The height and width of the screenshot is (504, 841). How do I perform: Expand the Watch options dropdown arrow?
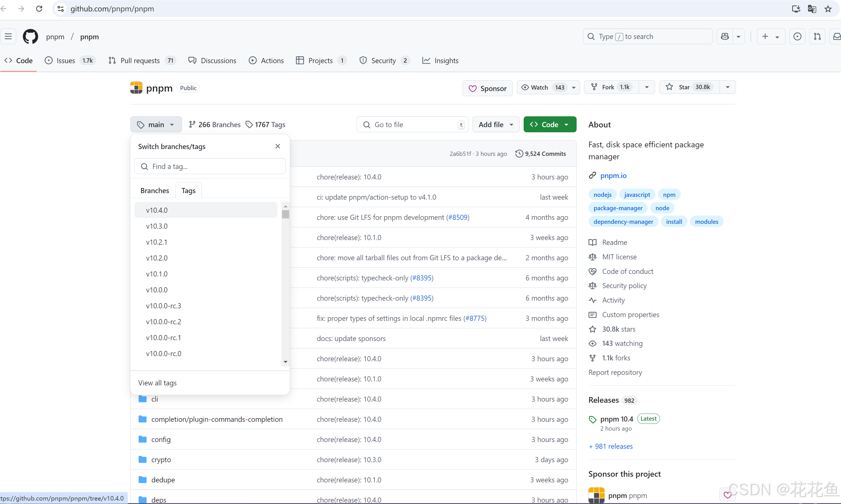(574, 87)
